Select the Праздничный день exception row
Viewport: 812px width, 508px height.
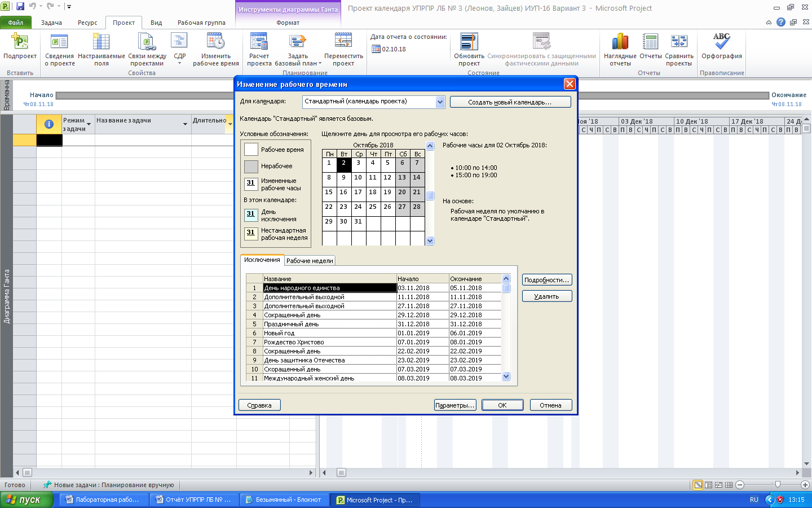point(373,324)
